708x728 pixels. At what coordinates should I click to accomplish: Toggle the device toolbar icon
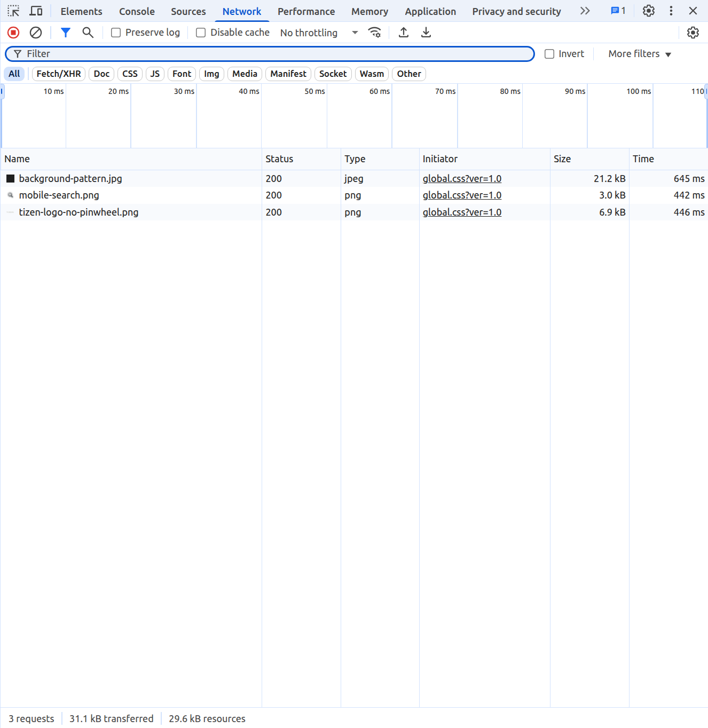pyautogui.click(x=36, y=11)
